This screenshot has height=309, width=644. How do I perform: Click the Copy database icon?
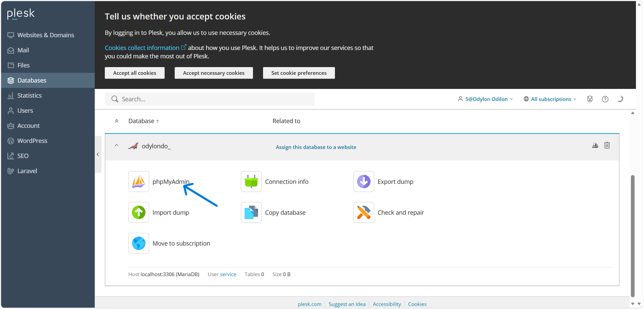[x=251, y=212]
